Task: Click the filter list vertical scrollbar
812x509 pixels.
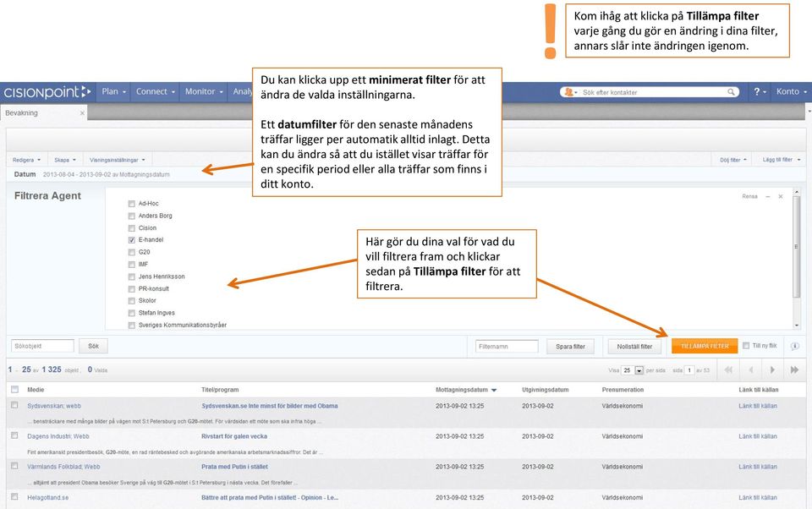Action: pyautogui.click(x=797, y=248)
